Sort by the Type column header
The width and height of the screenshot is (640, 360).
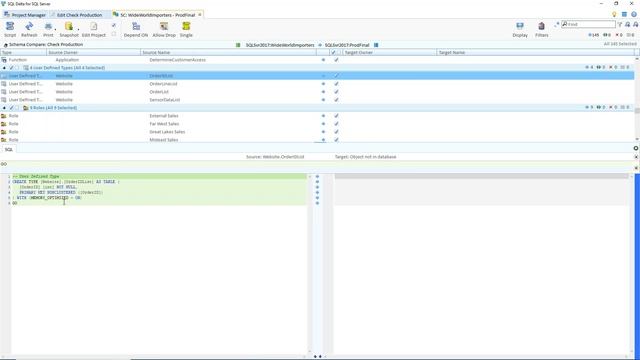click(23, 53)
